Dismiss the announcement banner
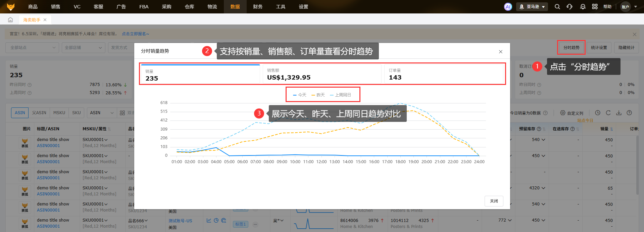The height and width of the screenshot is (232, 644). coord(634,34)
